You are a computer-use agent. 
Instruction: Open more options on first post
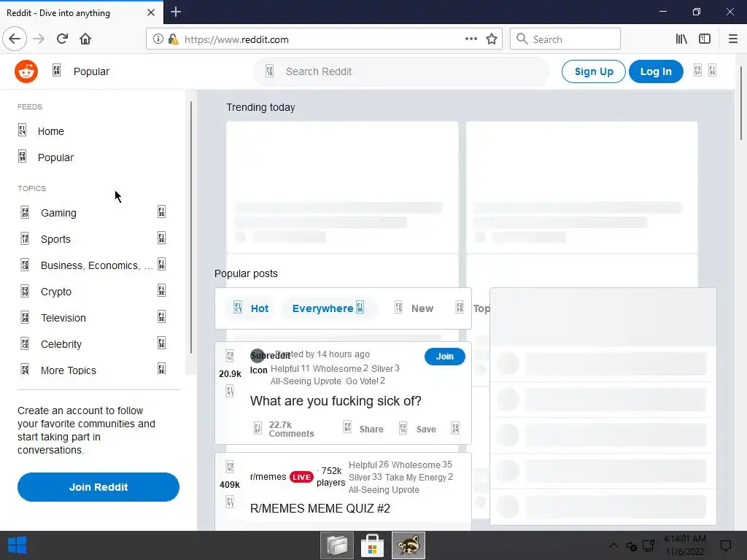[455, 429]
